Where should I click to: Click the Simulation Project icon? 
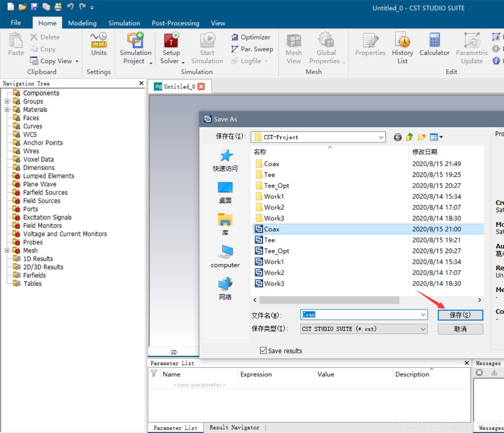coord(136,40)
